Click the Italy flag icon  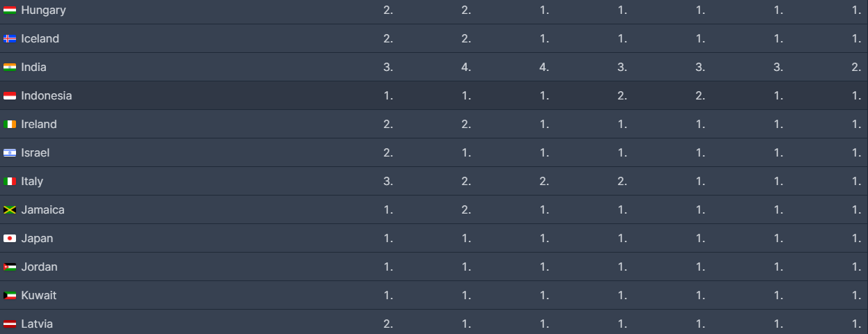(x=10, y=182)
